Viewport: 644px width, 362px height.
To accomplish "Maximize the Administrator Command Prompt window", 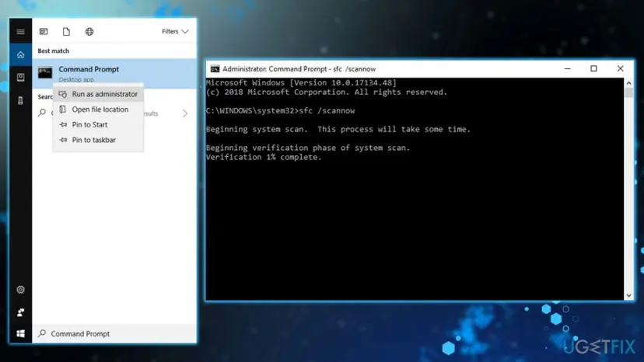I will 593,69.
